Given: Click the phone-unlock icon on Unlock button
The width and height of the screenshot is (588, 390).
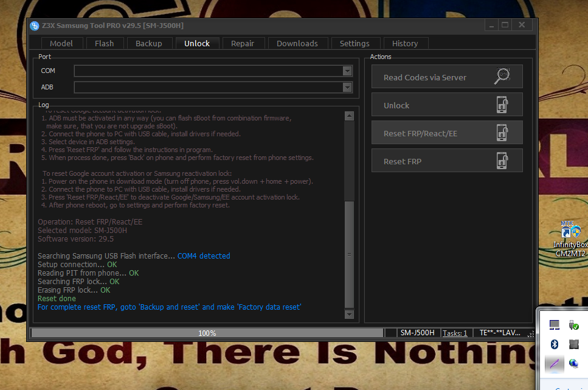Looking at the screenshot, I should tap(502, 105).
